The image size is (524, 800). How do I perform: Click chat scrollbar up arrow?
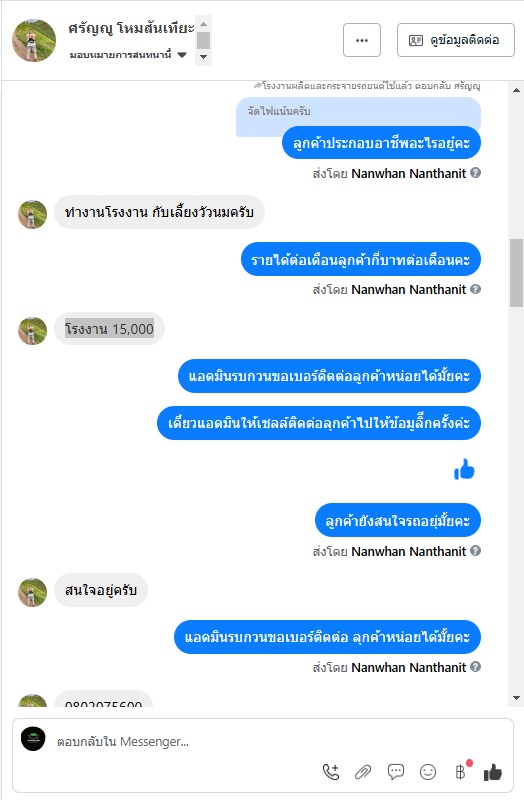516,90
